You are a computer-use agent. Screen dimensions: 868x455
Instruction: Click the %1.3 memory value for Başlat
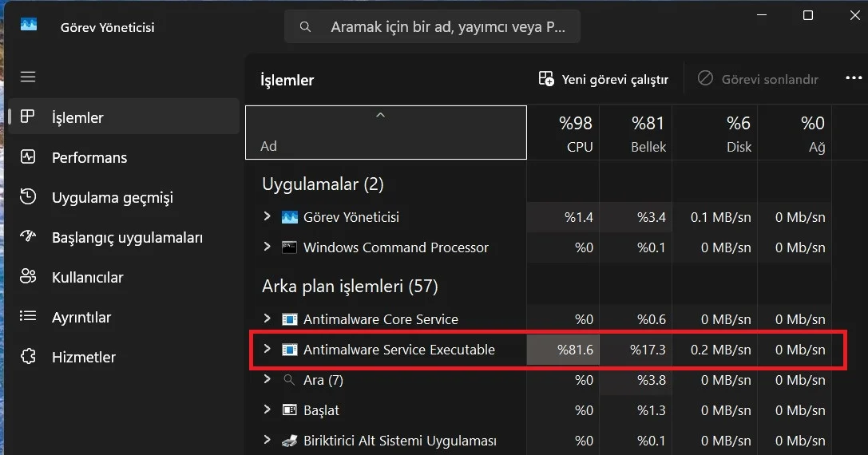click(636, 411)
